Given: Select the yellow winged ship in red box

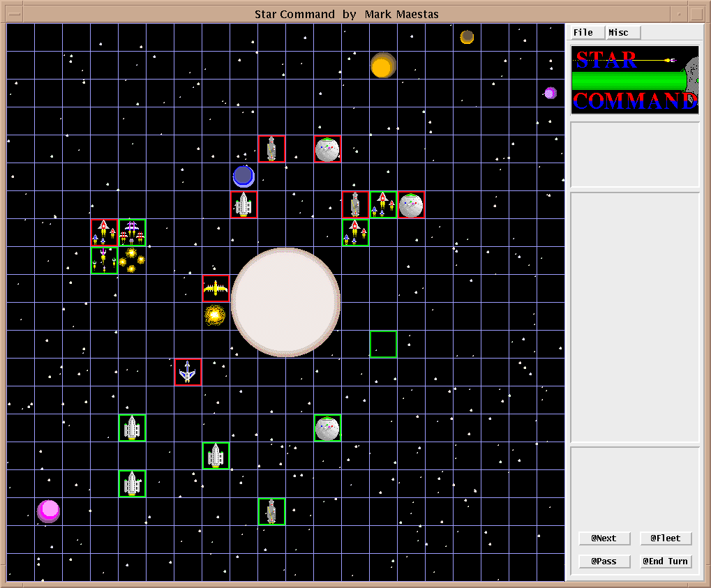Looking at the screenshot, I should 216,288.
